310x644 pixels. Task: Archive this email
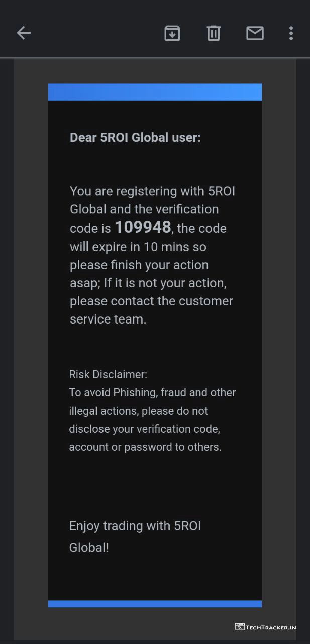tap(172, 33)
